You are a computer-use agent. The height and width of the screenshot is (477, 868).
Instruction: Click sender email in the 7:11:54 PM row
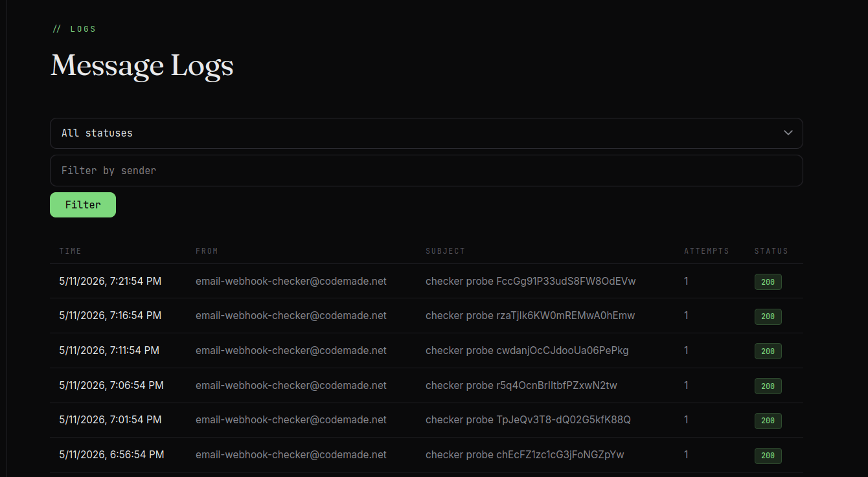coord(291,351)
